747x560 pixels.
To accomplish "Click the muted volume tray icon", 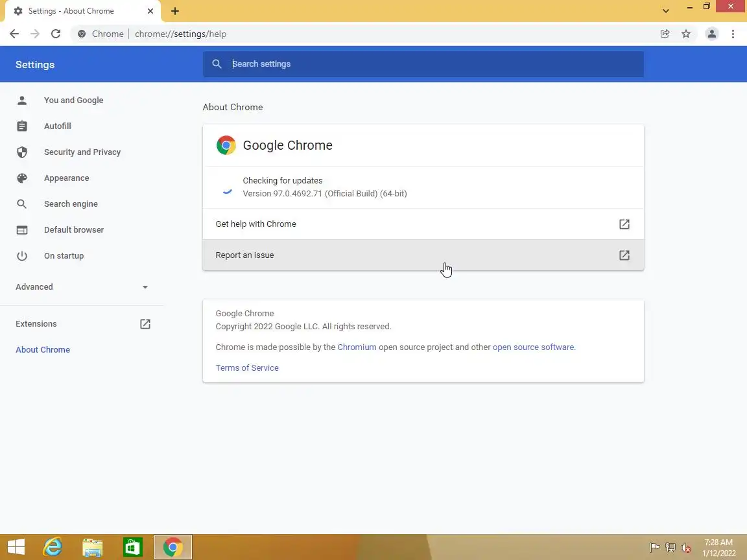I will point(685,547).
